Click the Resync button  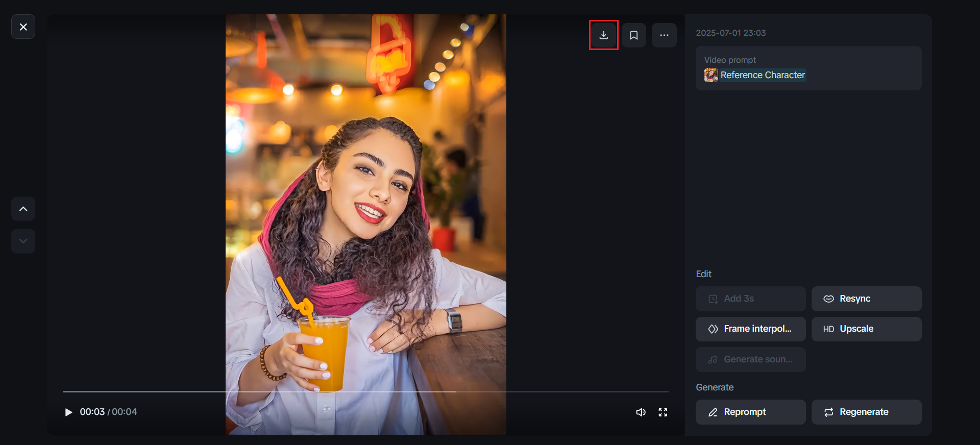(x=867, y=299)
